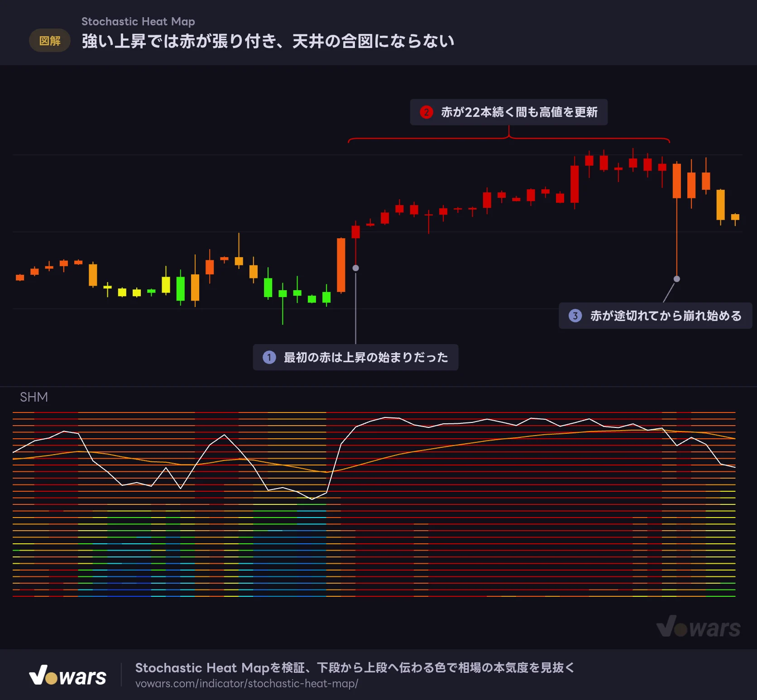Click the Vowars logo in footer
The height and width of the screenshot is (700, 757).
[68, 675]
